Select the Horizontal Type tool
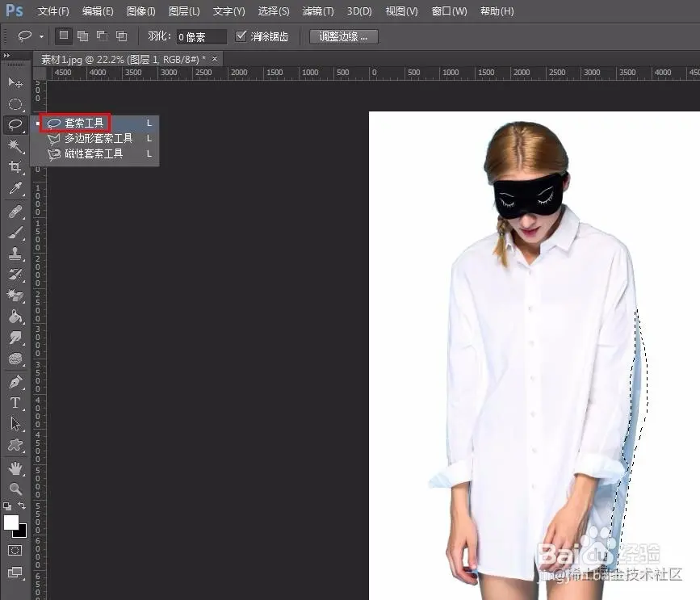Viewport: 700px width, 600px height. pyautogui.click(x=15, y=403)
